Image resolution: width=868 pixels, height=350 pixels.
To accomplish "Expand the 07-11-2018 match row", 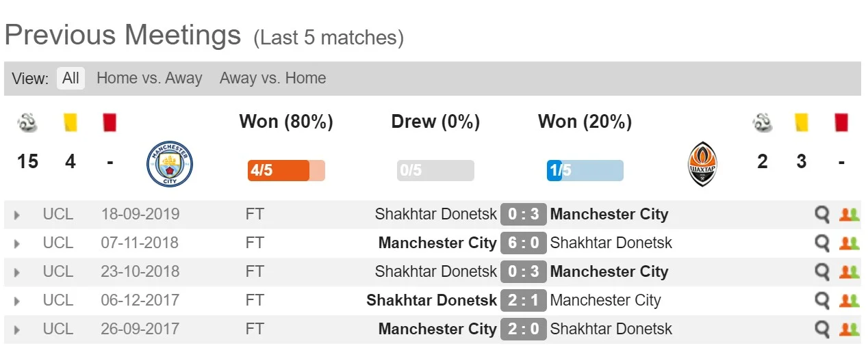I will pos(17,244).
